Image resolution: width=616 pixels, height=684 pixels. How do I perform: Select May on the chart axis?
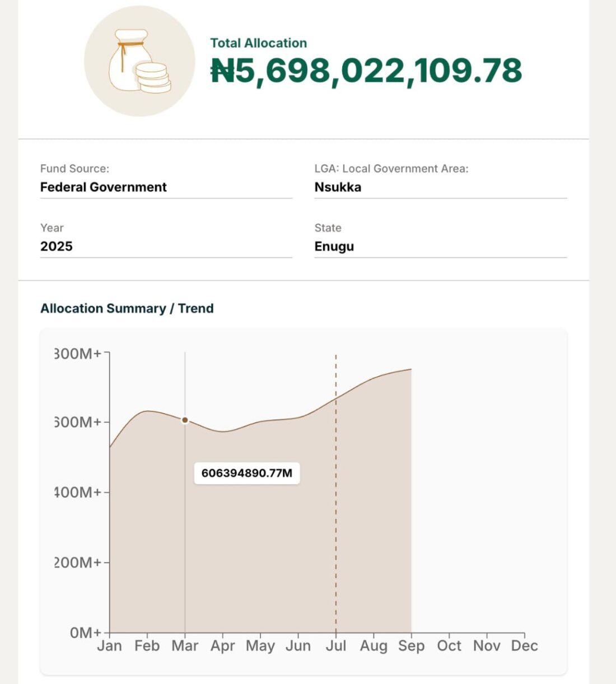tap(260, 646)
